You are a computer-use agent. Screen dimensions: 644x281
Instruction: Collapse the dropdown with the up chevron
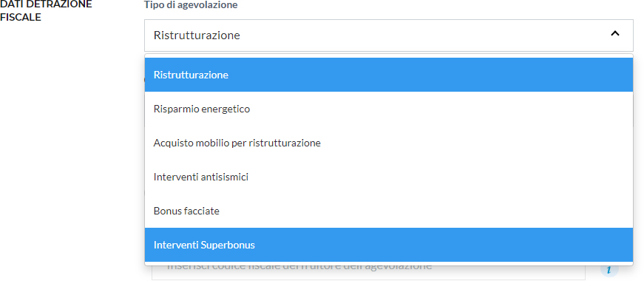614,34
